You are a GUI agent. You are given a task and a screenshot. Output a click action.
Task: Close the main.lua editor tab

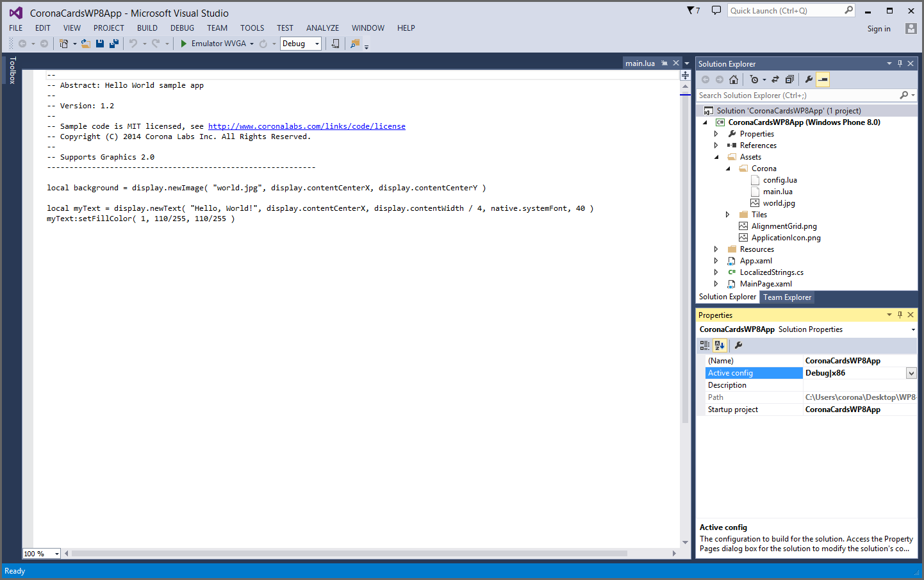(x=675, y=63)
